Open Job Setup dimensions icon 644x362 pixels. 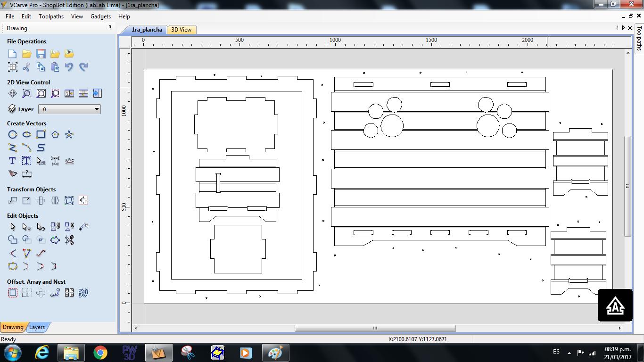[x=13, y=67]
